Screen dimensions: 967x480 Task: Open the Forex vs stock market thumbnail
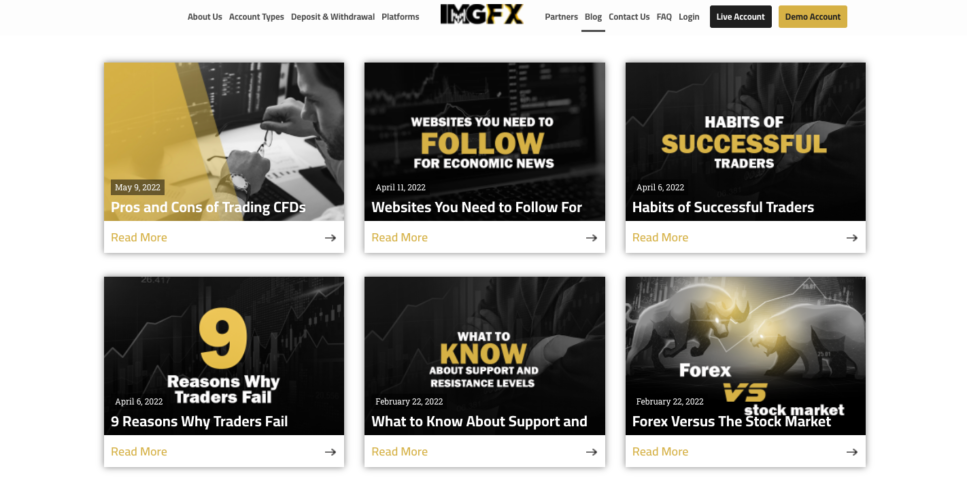coord(746,356)
